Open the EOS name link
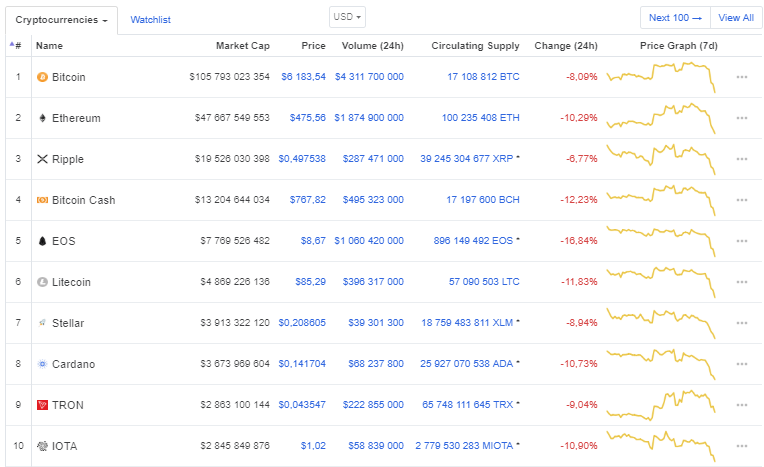The height and width of the screenshot is (467, 764). (64, 241)
